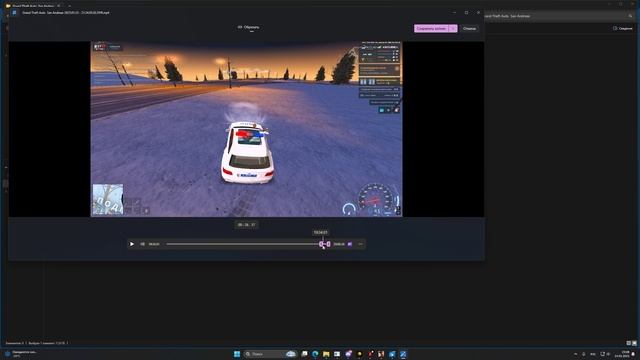Viewport: 640px width, 360px height.
Task: Click the Сведения details button in Explorer
Action: coord(622,29)
